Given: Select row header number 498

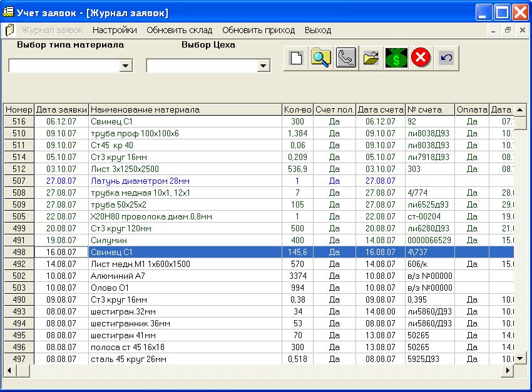Looking at the screenshot, I should 19,252.
